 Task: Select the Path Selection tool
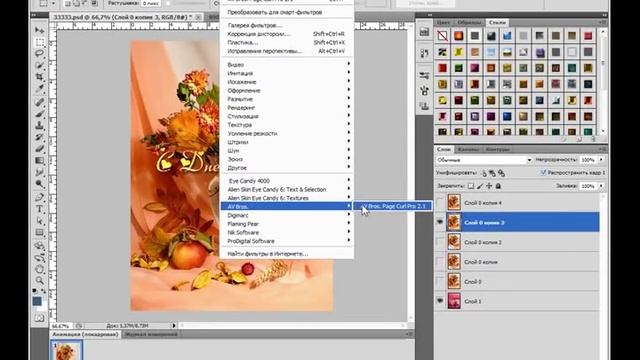tap(40, 221)
